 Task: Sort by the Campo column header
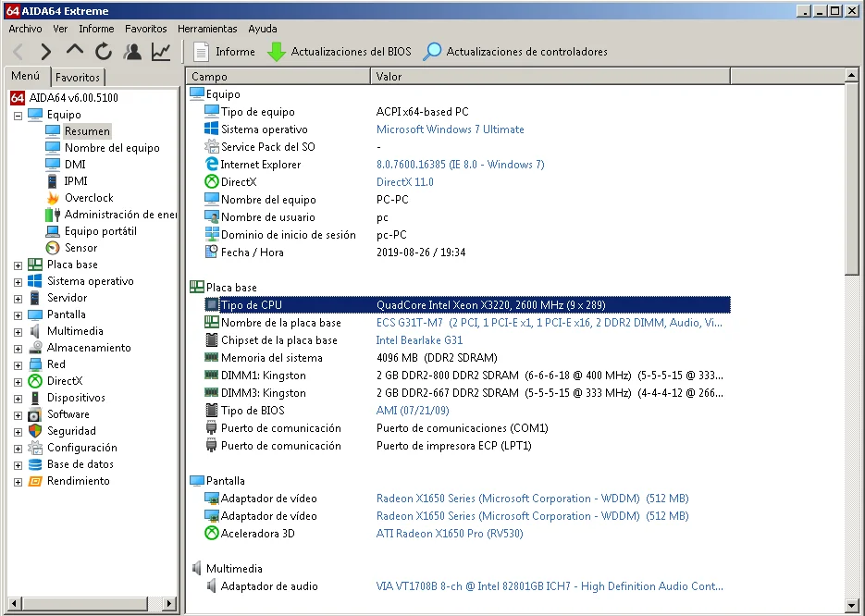point(278,76)
